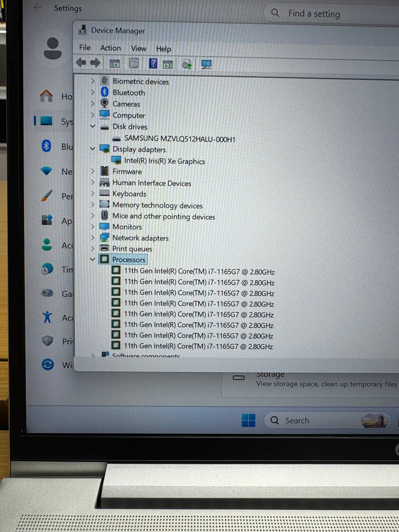Select SAMSUNG MZVLQ512HALU-000H1 disk drive
Image resolution: width=399 pixels, height=532 pixels.
[180, 139]
